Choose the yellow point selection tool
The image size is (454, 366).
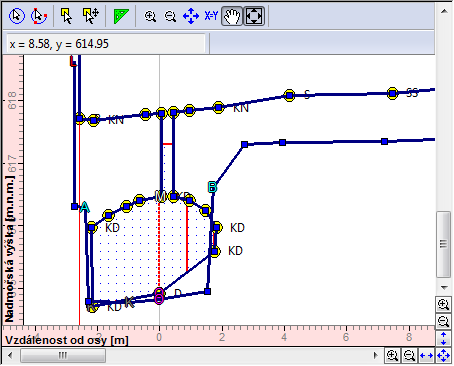[66, 16]
